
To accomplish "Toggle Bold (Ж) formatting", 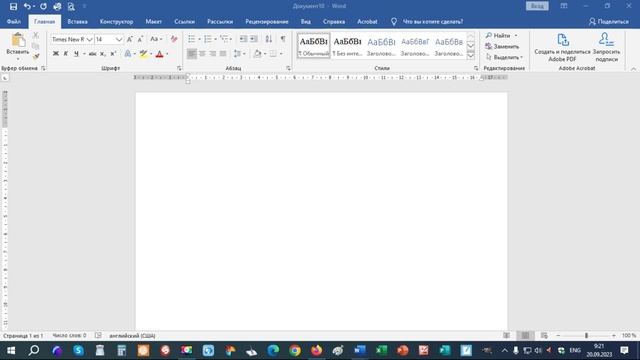I will tap(56, 54).
